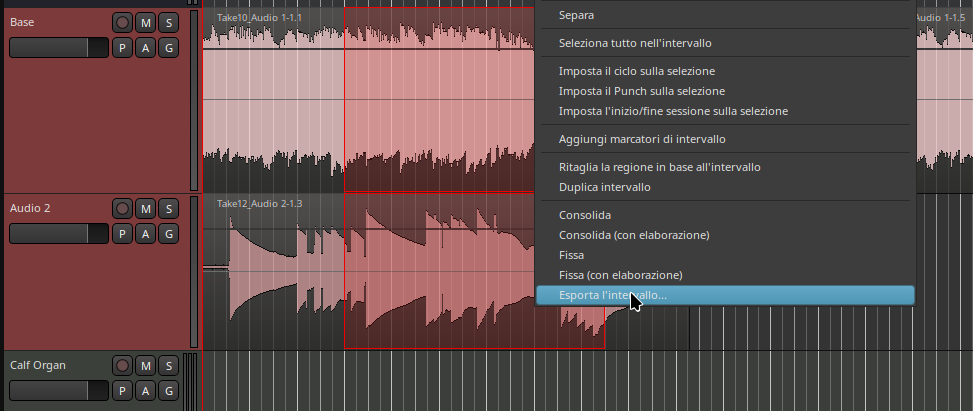Choose Esporta l'intervallo from the context menu
973x411 pixels.
[613, 295]
